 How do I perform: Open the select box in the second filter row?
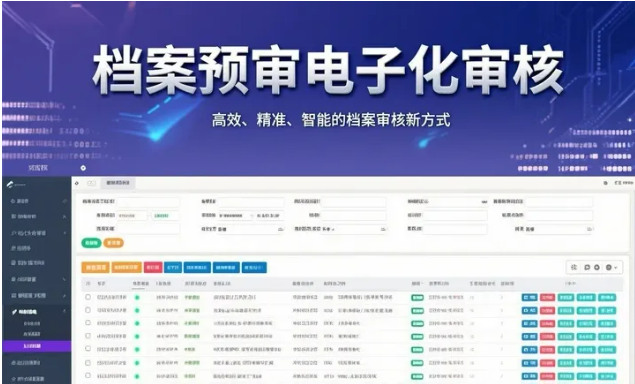point(236,215)
